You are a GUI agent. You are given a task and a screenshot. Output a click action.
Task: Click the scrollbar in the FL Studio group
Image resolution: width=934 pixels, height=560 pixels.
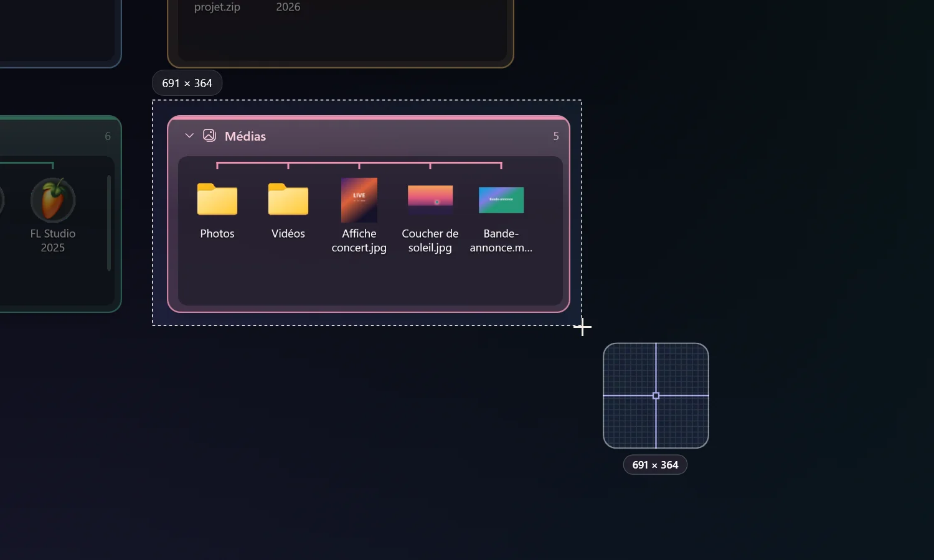109,223
